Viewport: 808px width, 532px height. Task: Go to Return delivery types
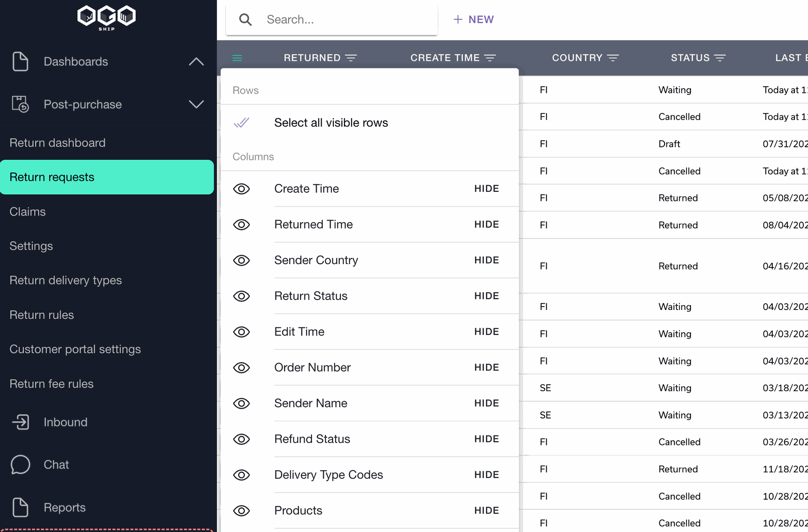pyautogui.click(x=66, y=281)
